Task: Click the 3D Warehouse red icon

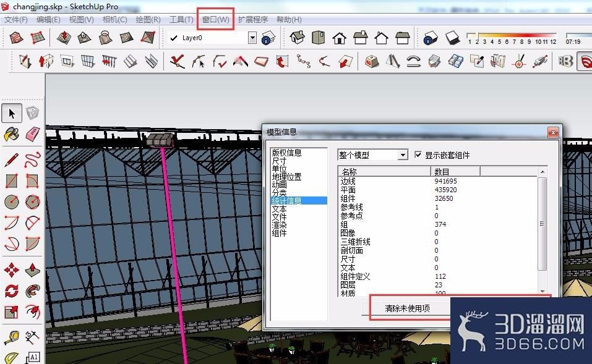Action: click(x=585, y=61)
